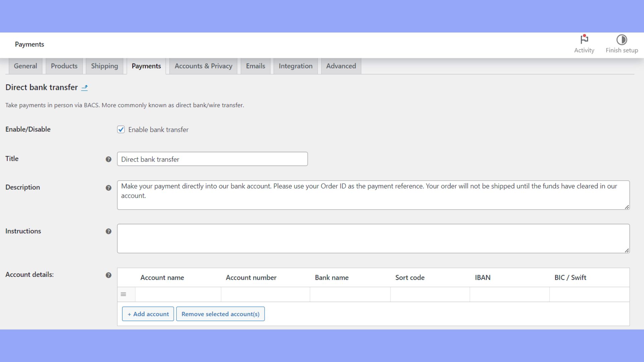Switch to the General tab

point(25,66)
